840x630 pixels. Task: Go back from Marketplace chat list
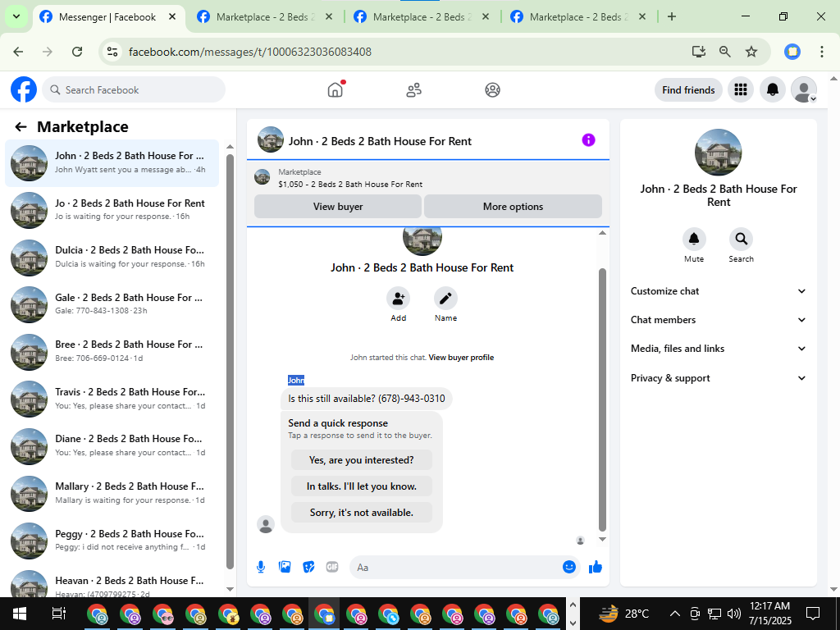coord(21,127)
